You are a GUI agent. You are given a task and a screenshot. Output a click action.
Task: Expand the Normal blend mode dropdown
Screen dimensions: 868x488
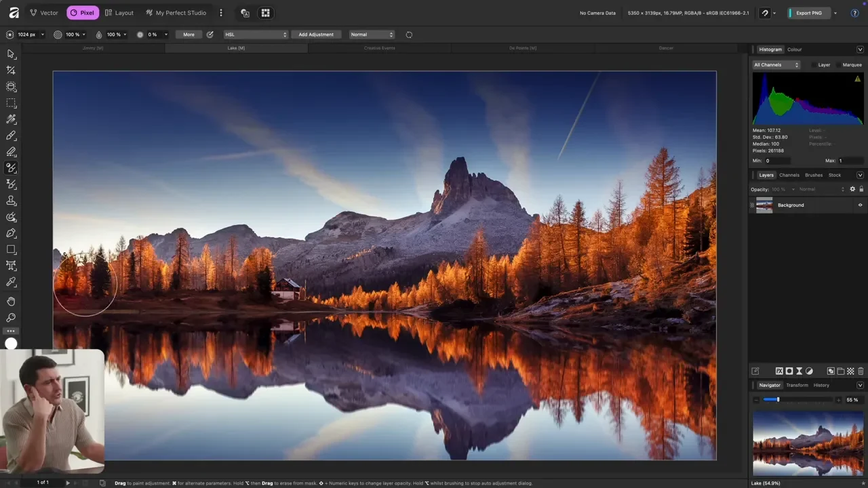coord(372,35)
